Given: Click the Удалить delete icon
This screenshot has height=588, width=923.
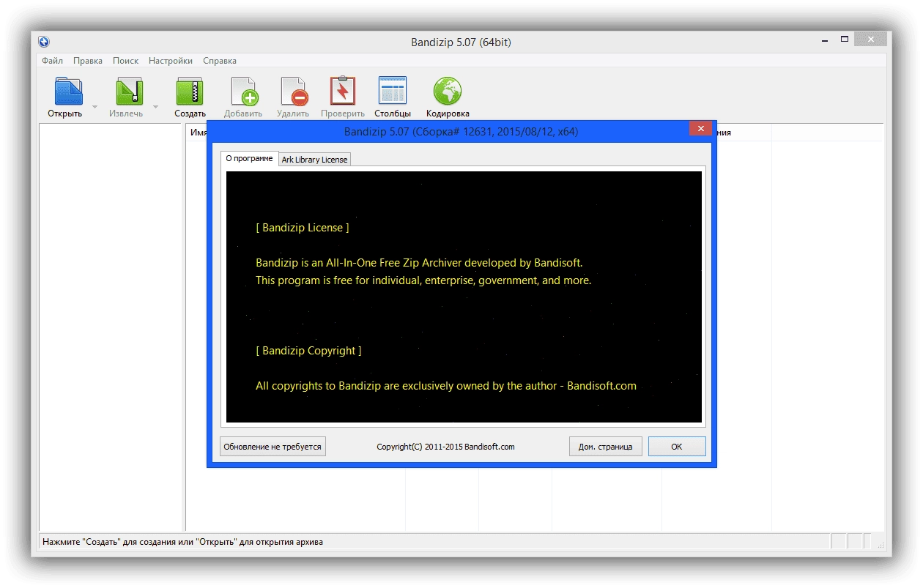Looking at the screenshot, I should pos(293,92).
